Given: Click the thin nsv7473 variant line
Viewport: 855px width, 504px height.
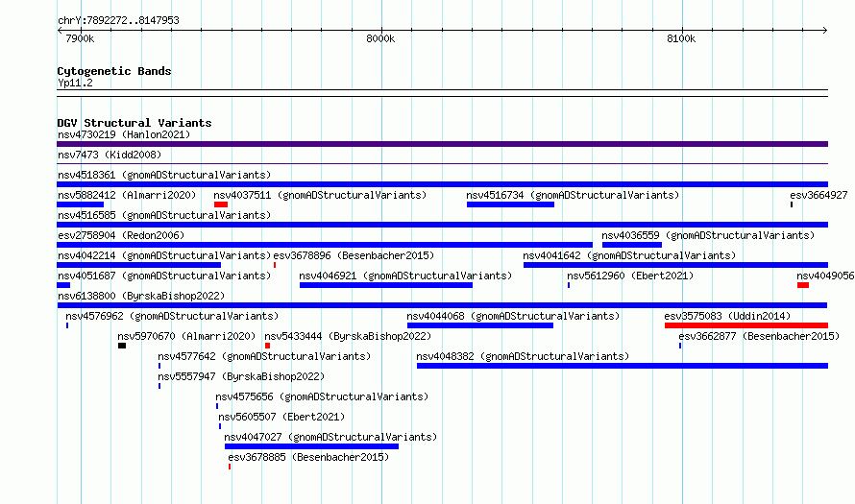Looking at the screenshot, I should coord(442,163).
